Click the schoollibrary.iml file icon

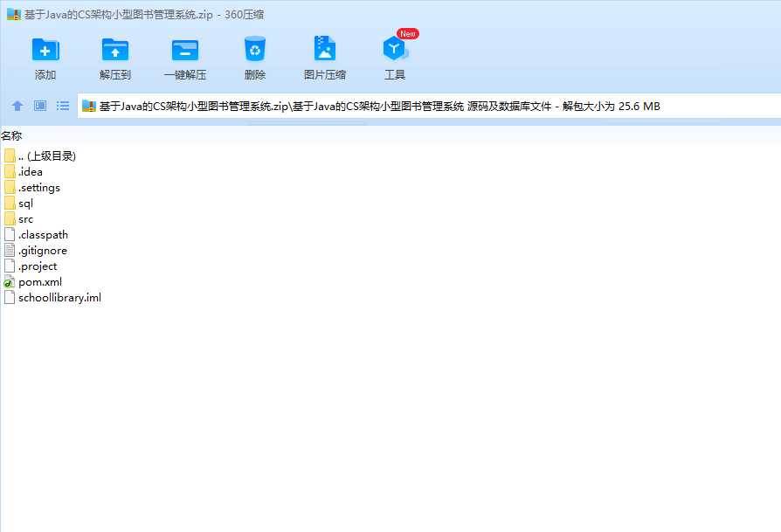click(10, 297)
